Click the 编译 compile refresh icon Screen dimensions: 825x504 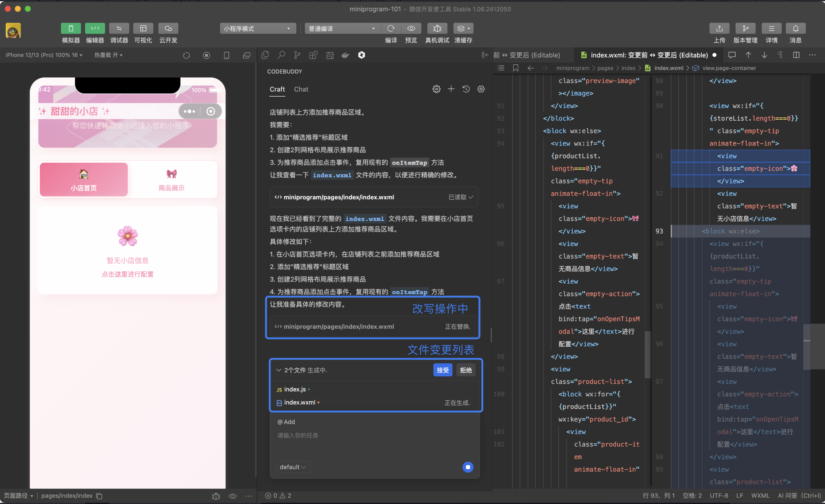[391, 28]
